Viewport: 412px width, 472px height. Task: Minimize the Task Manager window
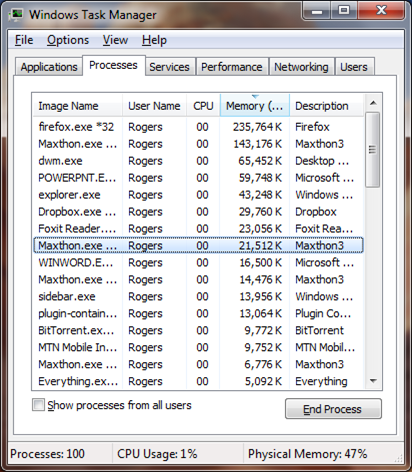point(317,11)
